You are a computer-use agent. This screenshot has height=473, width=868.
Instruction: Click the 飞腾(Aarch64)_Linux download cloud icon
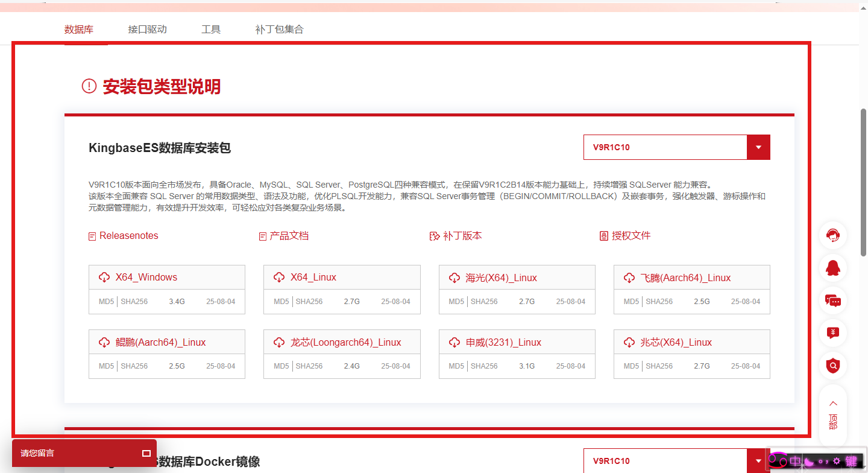[629, 278]
